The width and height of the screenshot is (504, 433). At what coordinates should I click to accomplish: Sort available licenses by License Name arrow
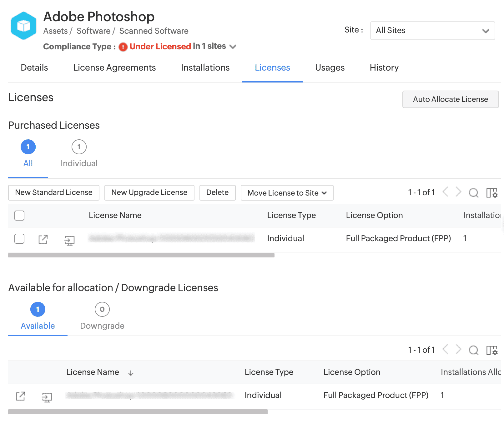tap(131, 373)
